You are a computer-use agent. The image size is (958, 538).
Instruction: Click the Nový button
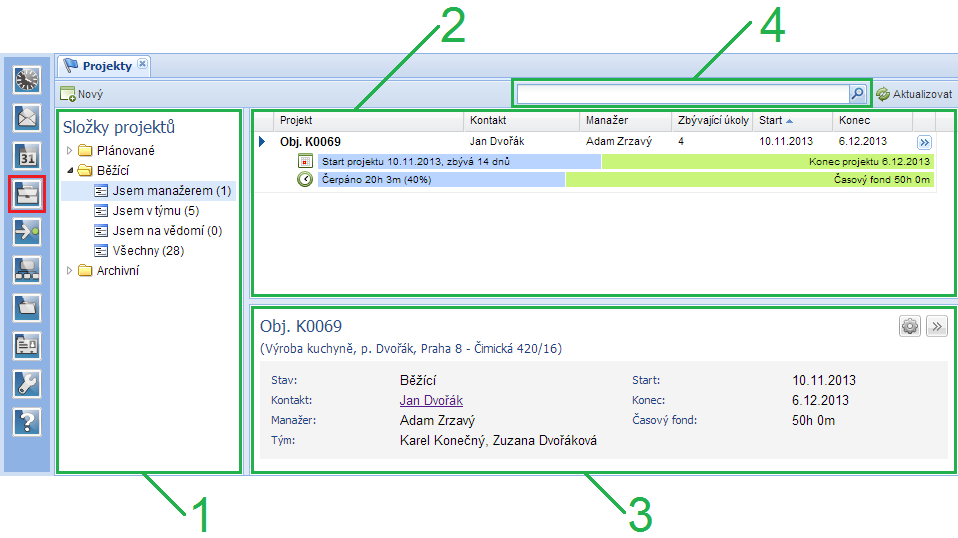(x=82, y=94)
